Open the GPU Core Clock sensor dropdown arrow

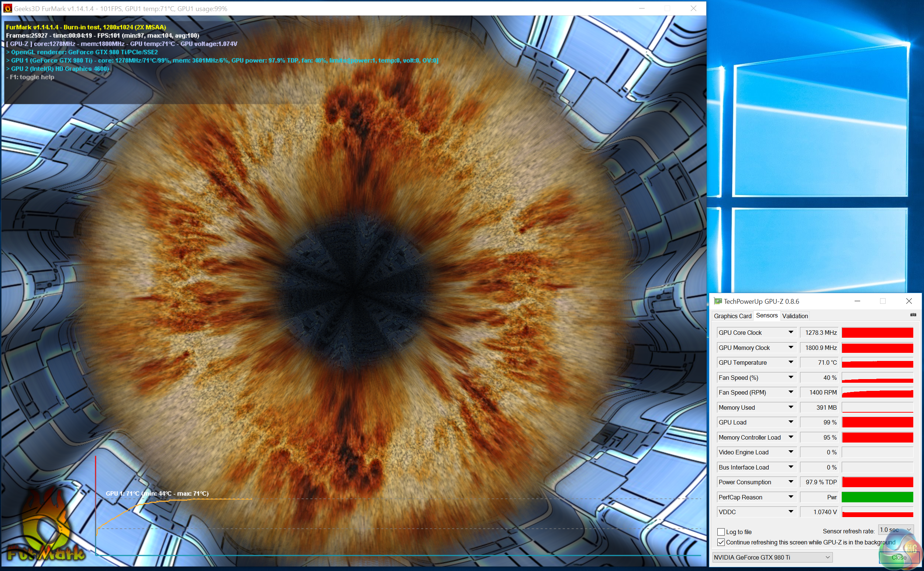[791, 332]
